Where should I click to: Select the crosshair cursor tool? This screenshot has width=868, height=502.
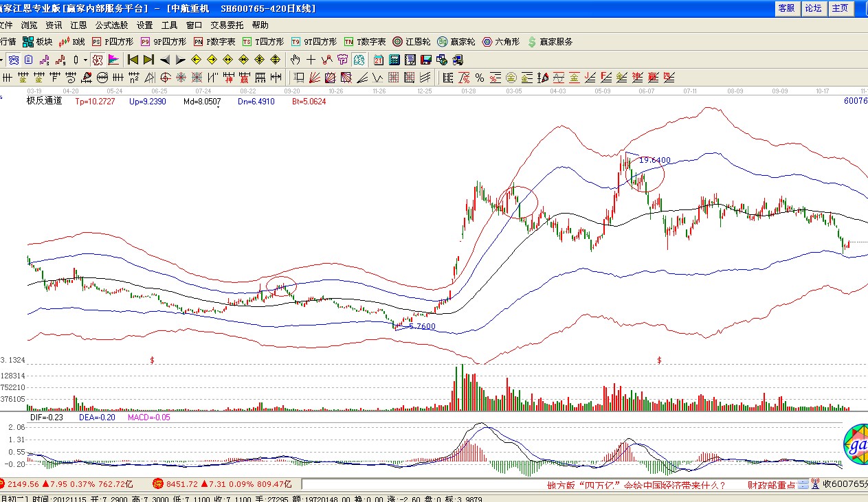(x=311, y=60)
